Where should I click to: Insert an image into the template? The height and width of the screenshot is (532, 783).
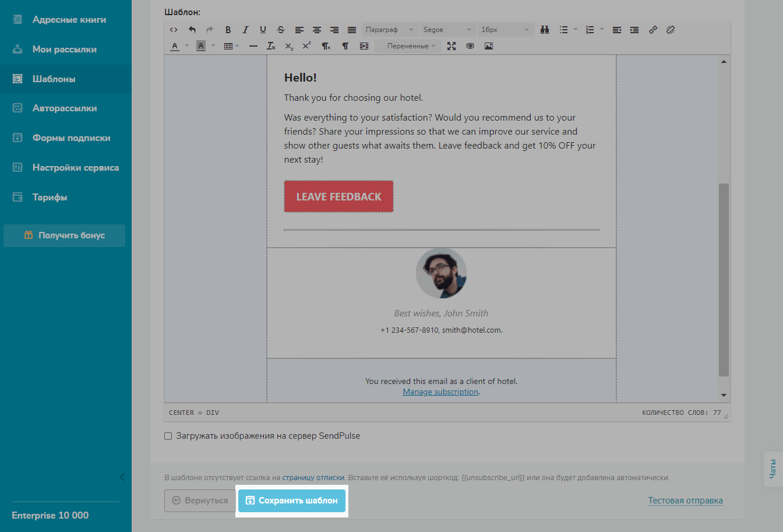click(x=489, y=46)
